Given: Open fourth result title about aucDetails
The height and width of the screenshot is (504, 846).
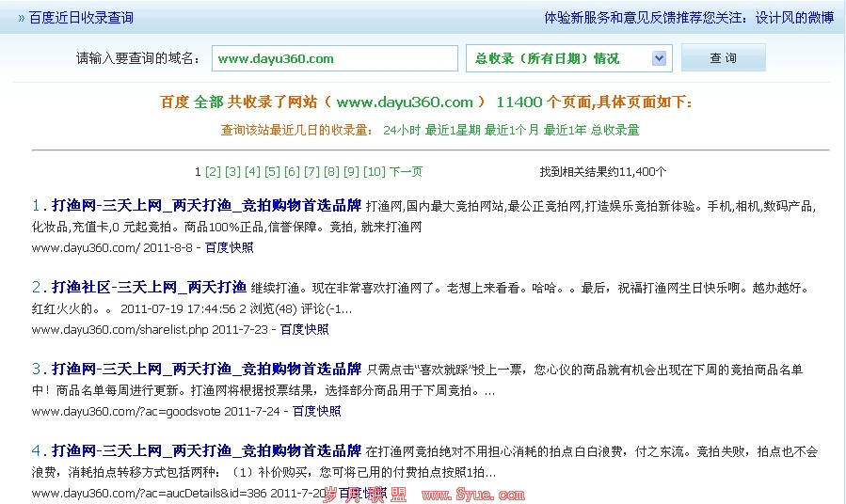Looking at the screenshot, I should click(x=207, y=449).
